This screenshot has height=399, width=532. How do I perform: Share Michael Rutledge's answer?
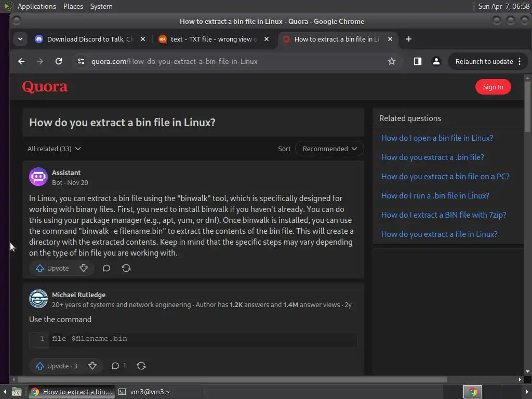pyautogui.click(x=141, y=366)
